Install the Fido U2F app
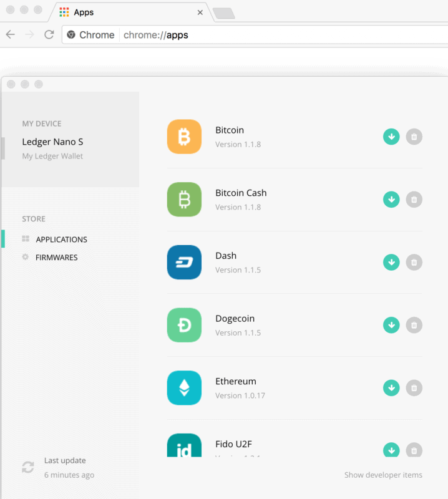The height and width of the screenshot is (499, 448). pyautogui.click(x=391, y=450)
